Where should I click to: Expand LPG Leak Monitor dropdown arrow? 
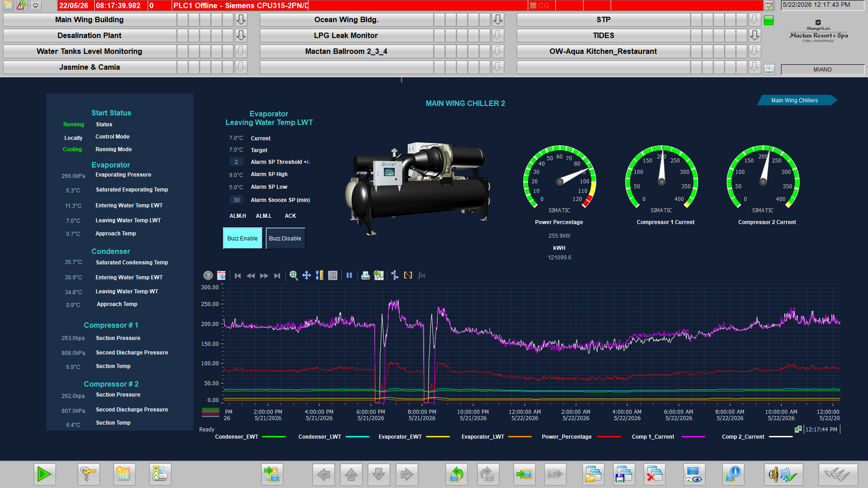click(498, 35)
